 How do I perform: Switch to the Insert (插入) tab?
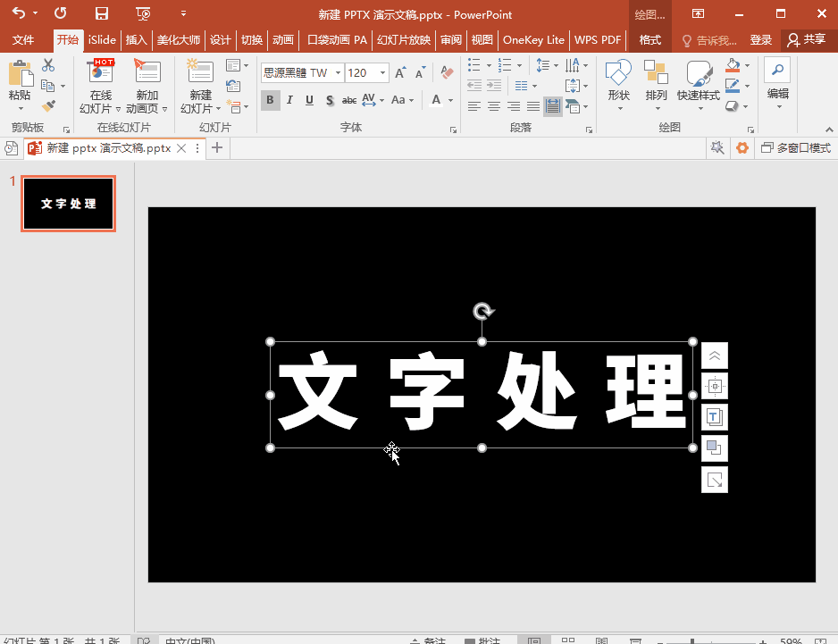(x=136, y=40)
